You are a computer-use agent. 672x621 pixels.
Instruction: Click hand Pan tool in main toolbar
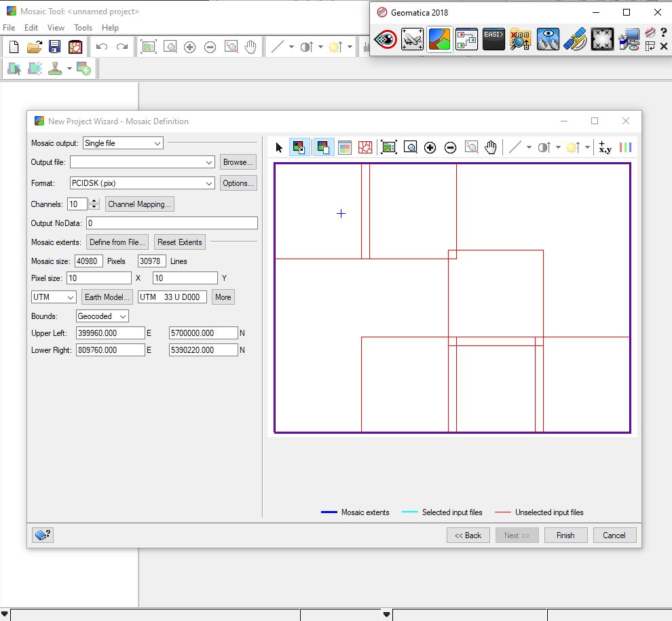pyautogui.click(x=250, y=47)
